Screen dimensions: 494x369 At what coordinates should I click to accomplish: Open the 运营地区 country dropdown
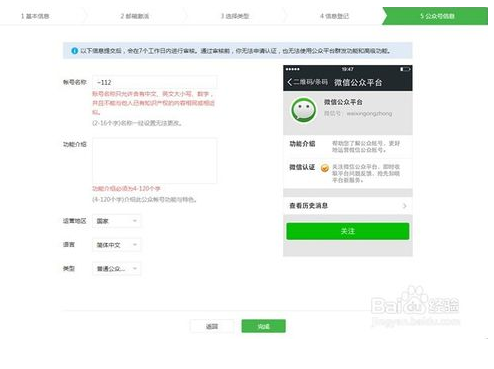point(116,221)
